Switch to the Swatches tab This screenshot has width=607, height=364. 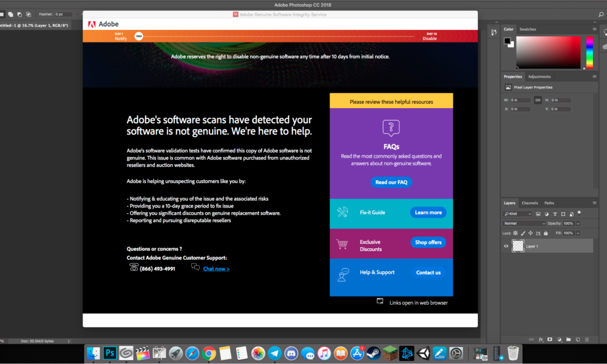click(x=527, y=29)
